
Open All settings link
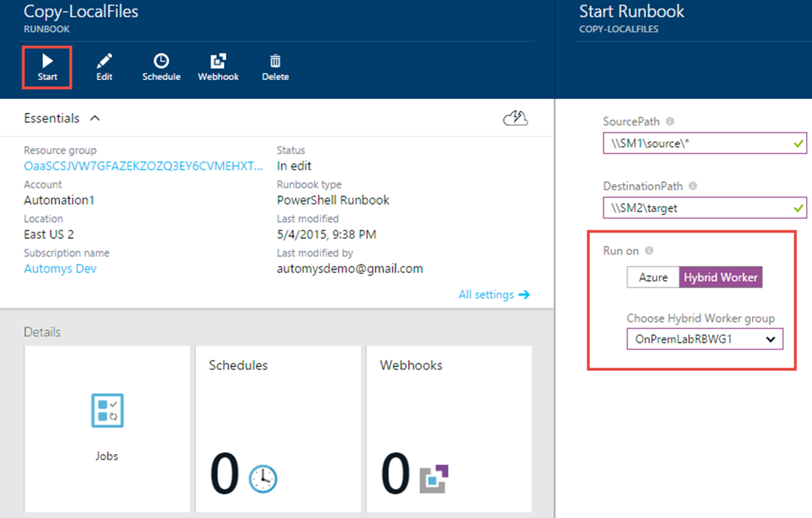coord(494,295)
